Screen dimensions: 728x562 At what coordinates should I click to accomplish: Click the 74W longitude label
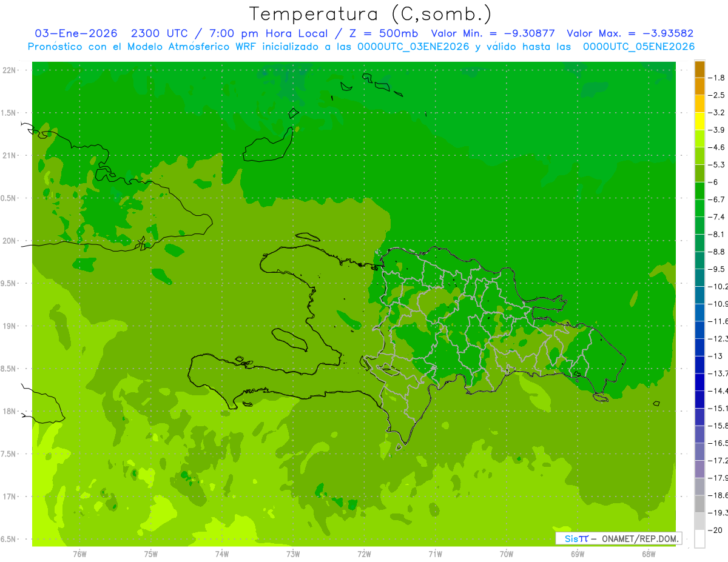222,554
